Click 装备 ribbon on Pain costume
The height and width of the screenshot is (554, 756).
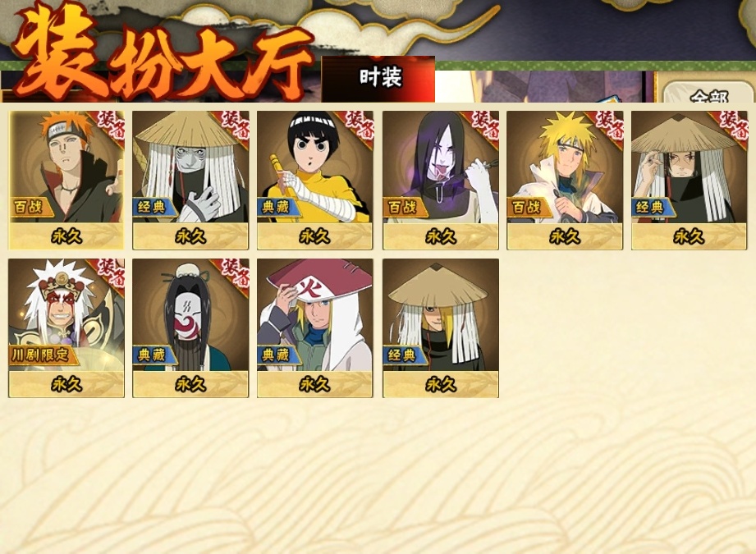pyautogui.click(x=112, y=124)
